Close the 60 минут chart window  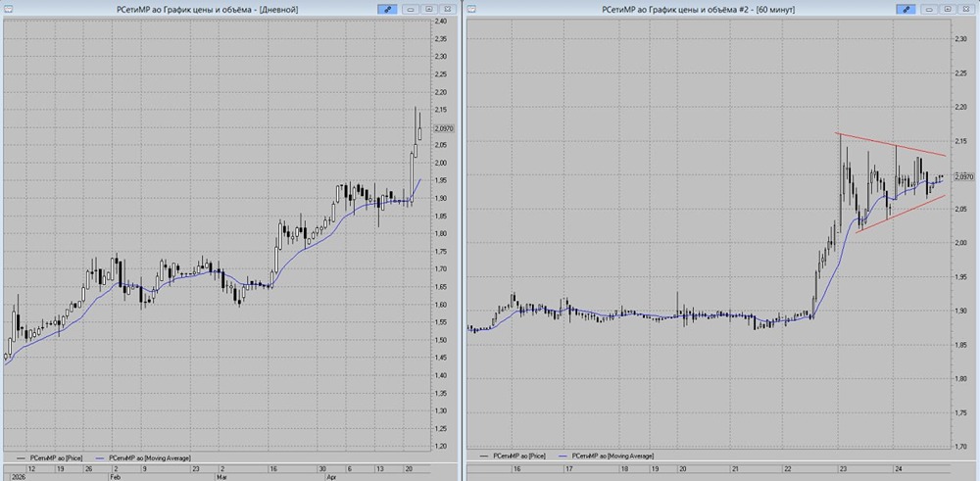tap(965, 10)
